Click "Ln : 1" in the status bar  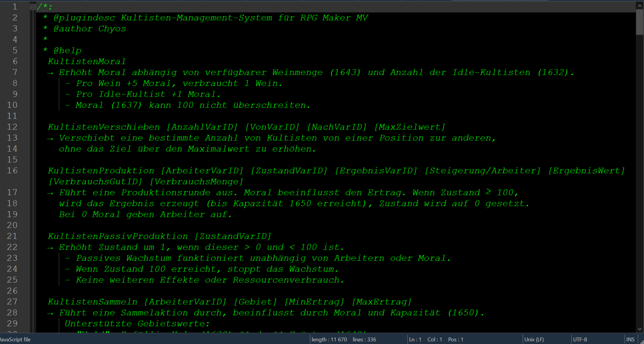point(415,339)
